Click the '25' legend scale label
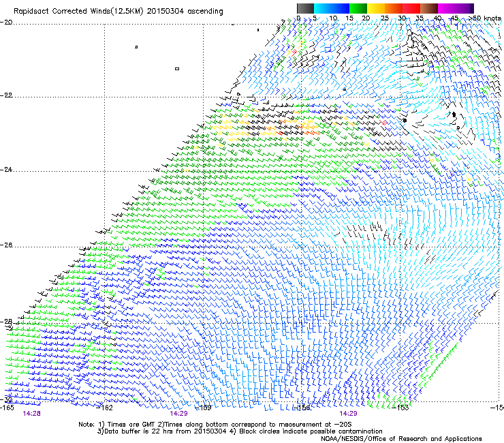 click(x=385, y=18)
